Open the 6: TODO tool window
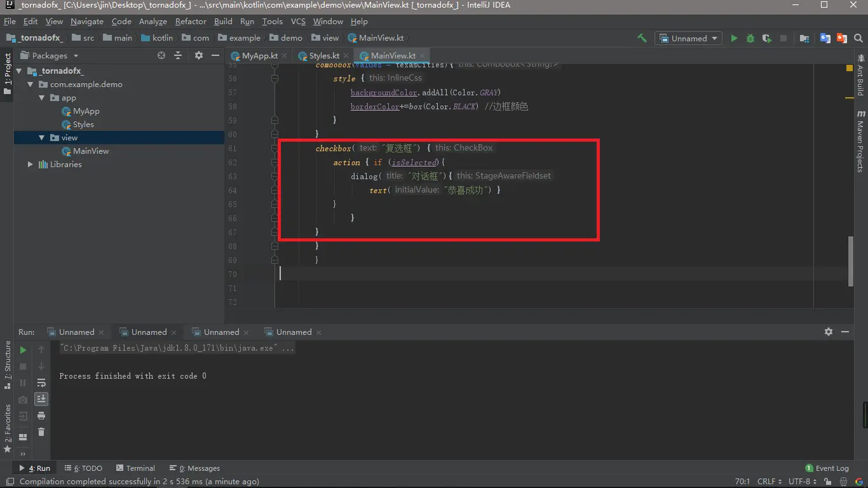 coord(83,468)
